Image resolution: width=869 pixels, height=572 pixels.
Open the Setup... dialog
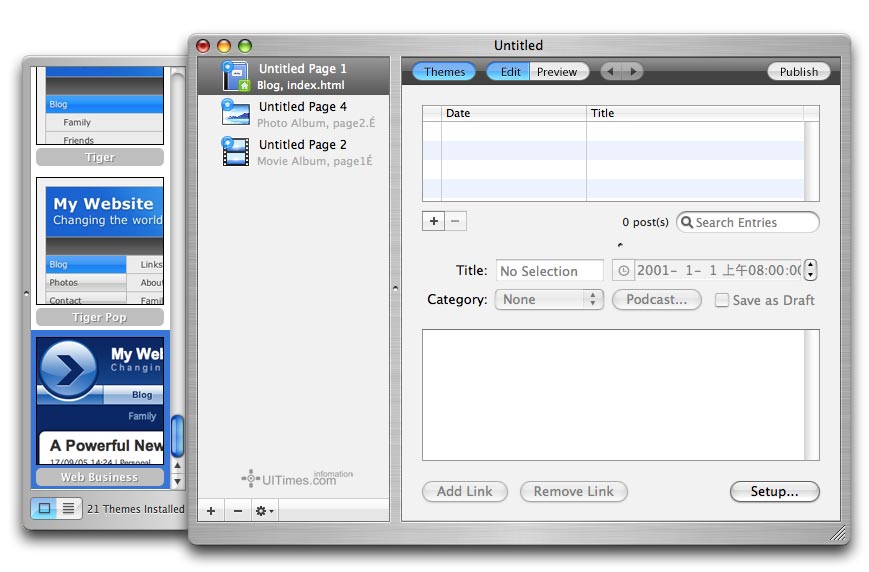pos(774,491)
